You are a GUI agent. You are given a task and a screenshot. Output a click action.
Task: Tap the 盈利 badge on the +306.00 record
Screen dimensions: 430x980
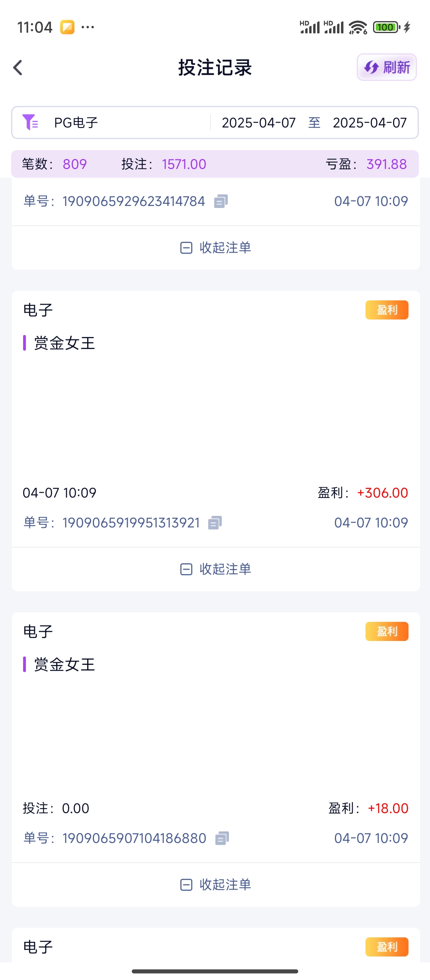coord(387,310)
